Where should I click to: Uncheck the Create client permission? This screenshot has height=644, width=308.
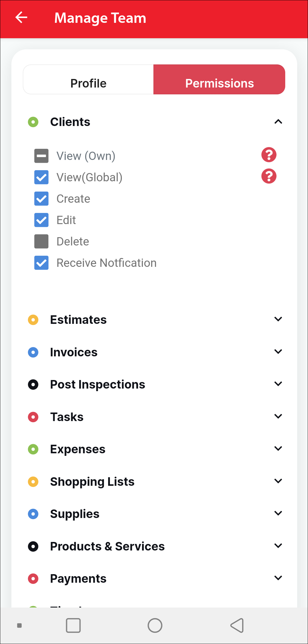click(42, 199)
